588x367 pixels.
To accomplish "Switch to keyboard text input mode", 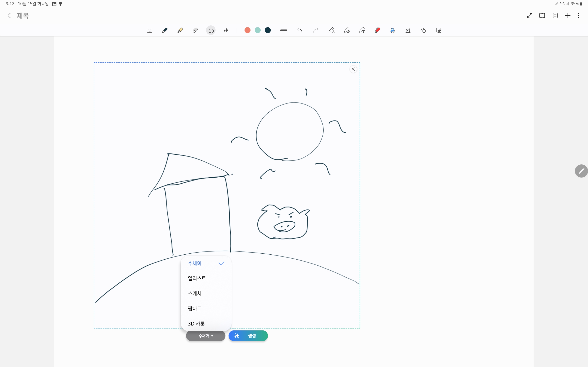I will tap(150, 30).
